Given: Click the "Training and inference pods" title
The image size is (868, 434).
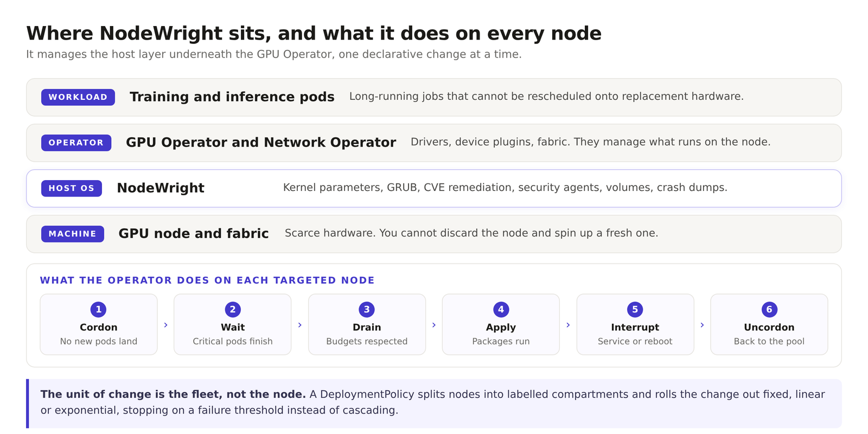Looking at the screenshot, I should click(232, 97).
